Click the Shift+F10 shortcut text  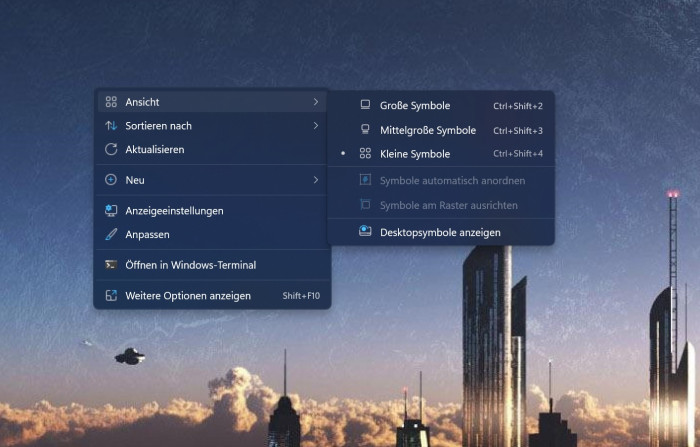coord(301,296)
